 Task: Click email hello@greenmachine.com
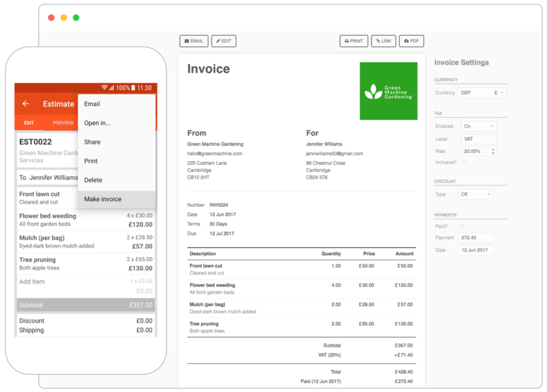coord(215,153)
